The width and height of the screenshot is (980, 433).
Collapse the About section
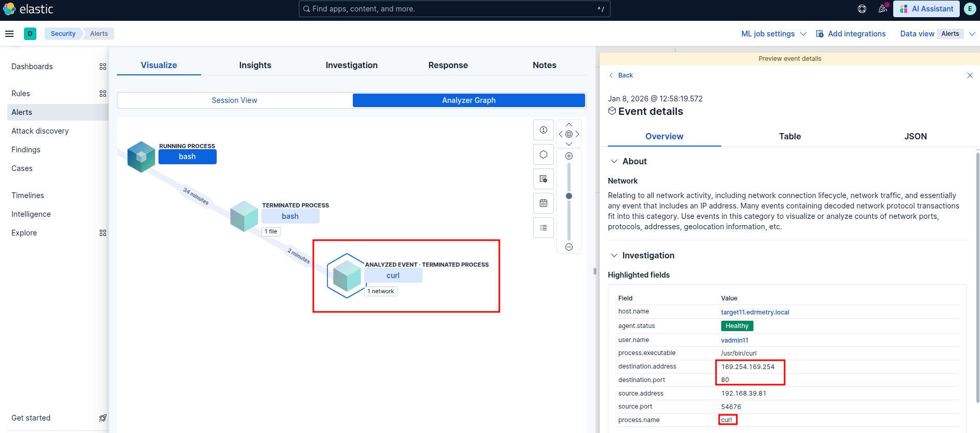coord(614,162)
